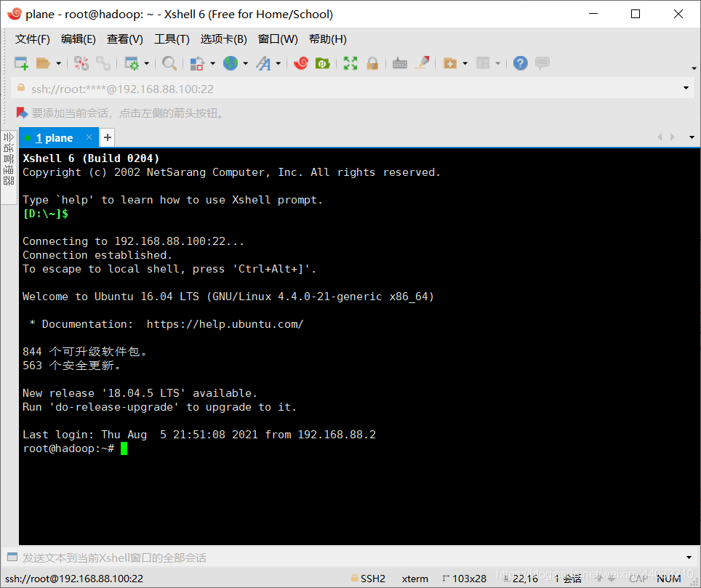The width and height of the screenshot is (701, 588).
Task: Click the Lock screen padlock icon
Action: coord(372,63)
